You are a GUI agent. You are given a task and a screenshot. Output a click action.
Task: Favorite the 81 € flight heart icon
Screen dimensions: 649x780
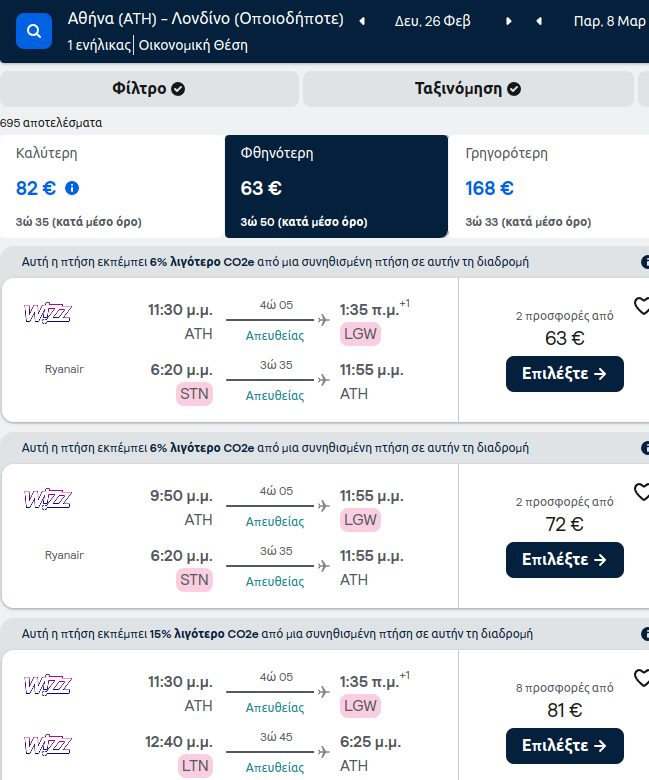(x=642, y=678)
